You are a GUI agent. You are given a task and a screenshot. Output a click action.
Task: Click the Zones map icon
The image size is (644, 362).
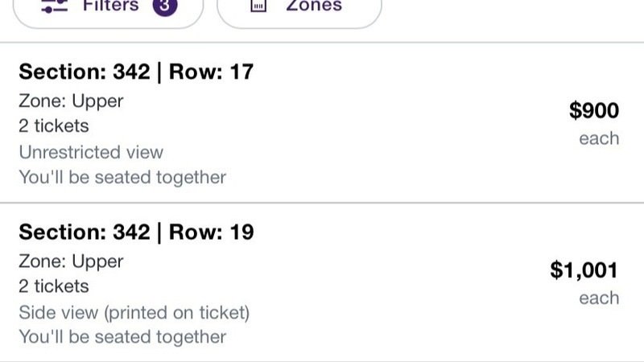click(258, 6)
